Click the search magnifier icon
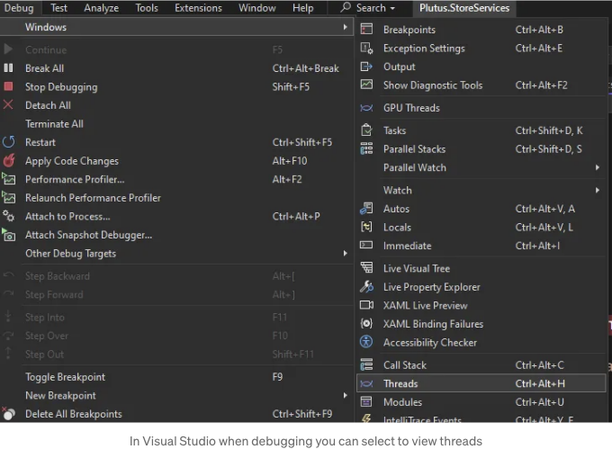Image resolution: width=612 pixels, height=449 pixels. tap(345, 7)
